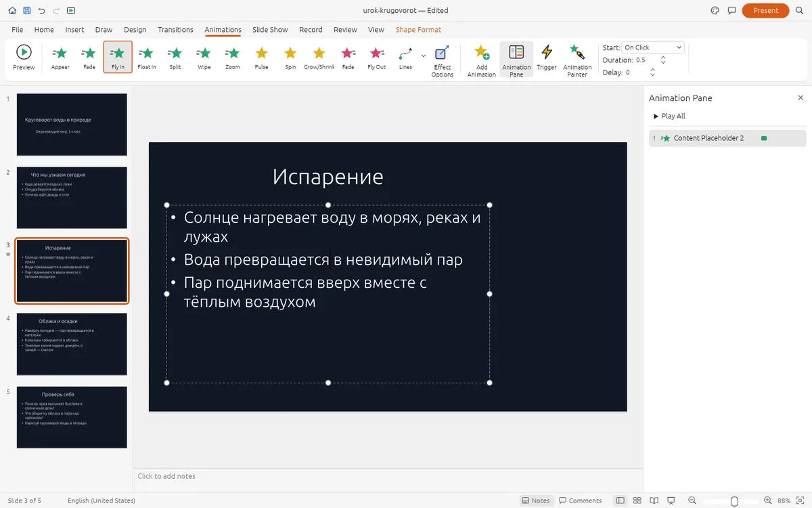Open the Trigger menu
The image size is (812, 508).
tap(547, 58)
